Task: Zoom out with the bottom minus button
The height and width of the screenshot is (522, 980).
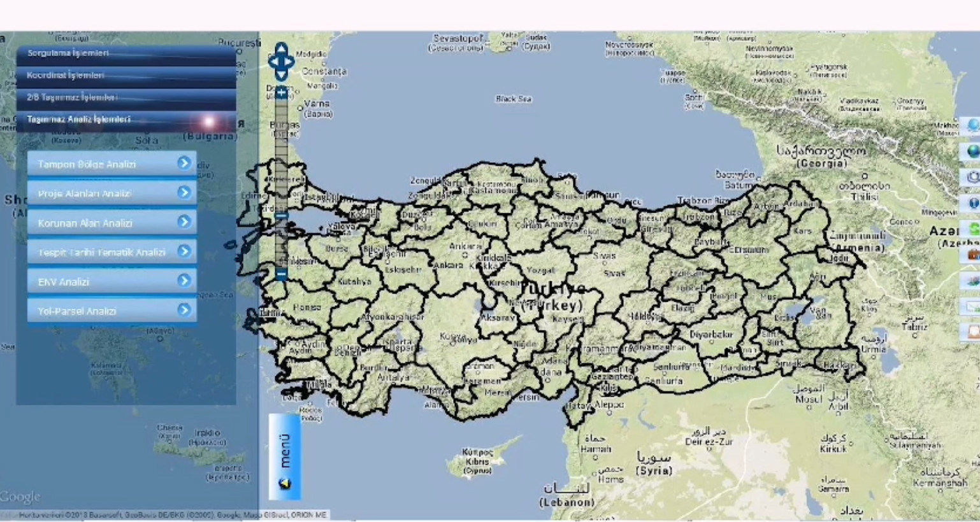Action: [281, 274]
